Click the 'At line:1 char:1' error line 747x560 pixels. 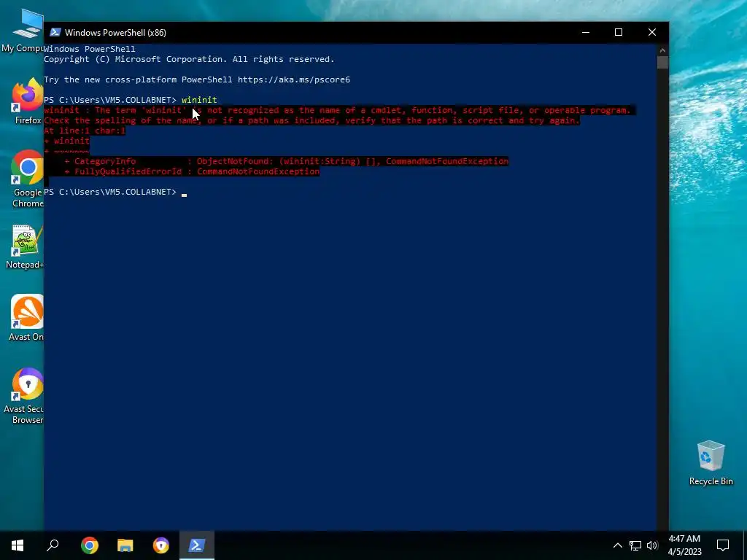pyautogui.click(x=85, y=131)
